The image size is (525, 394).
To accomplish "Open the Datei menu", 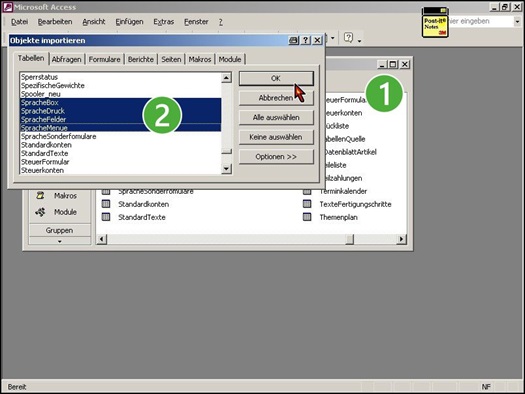I will click(19, 22).
